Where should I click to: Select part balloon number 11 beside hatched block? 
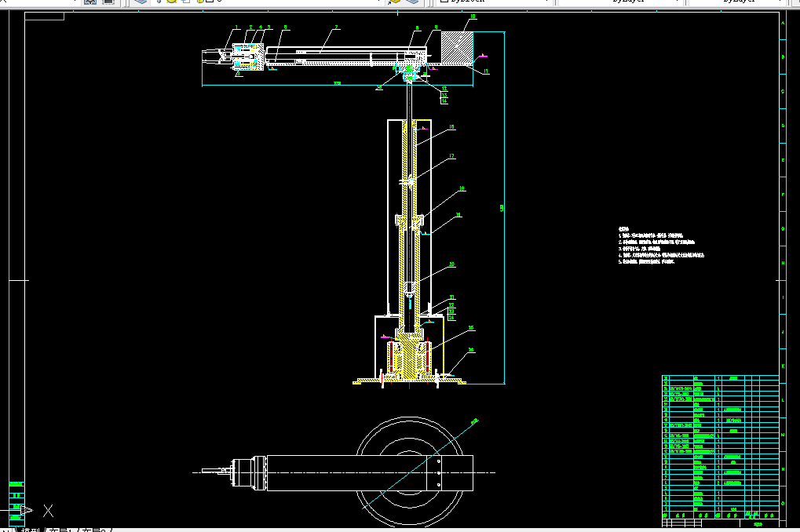pyautogui.click(x=486, y=71)
